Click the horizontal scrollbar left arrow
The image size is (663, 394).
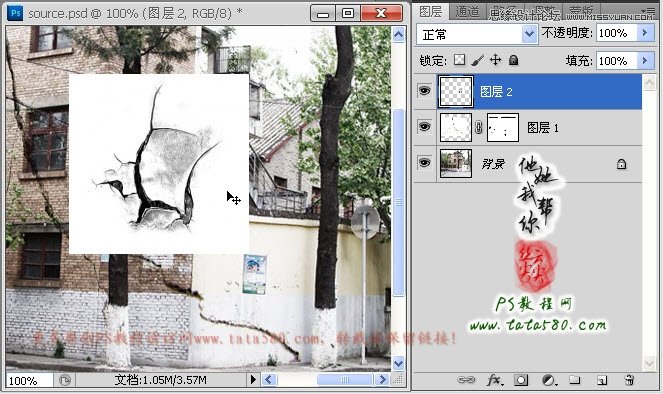tap(269, 380)
